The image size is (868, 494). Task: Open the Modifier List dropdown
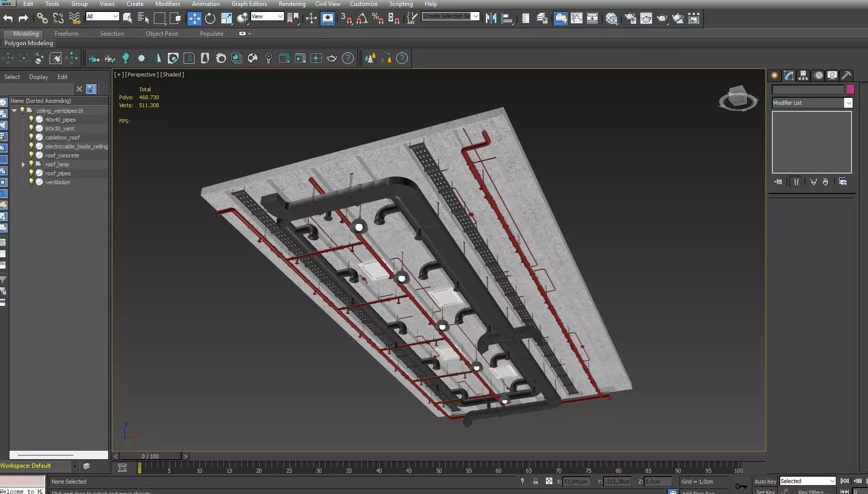[812, 103]
